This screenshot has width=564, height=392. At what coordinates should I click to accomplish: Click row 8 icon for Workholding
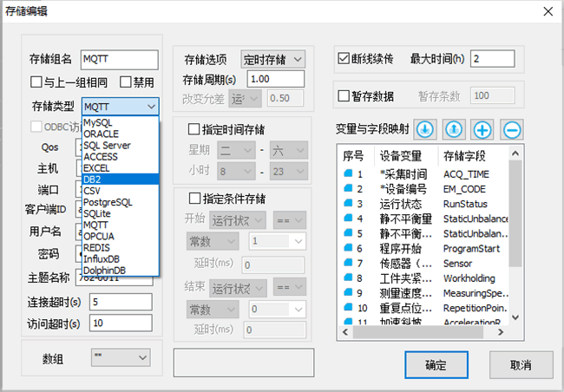coord(348,278)
